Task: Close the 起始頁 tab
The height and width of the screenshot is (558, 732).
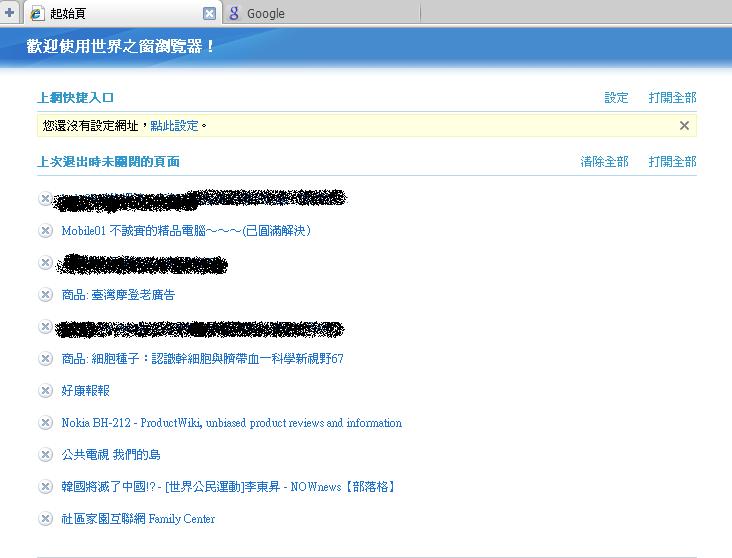Action: pyautogui.click(x=210, y=14)
